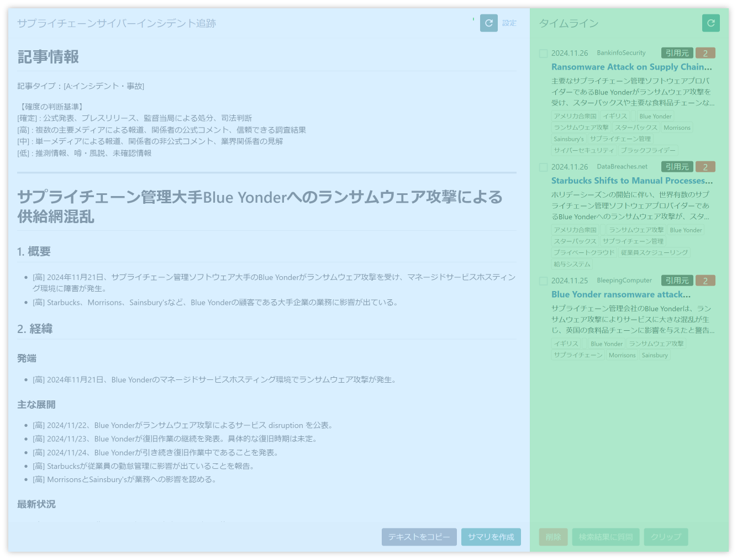Select Blue Yonder tag in BleepingComputer article
Viewport: 737px width, 560px height.
606,344
